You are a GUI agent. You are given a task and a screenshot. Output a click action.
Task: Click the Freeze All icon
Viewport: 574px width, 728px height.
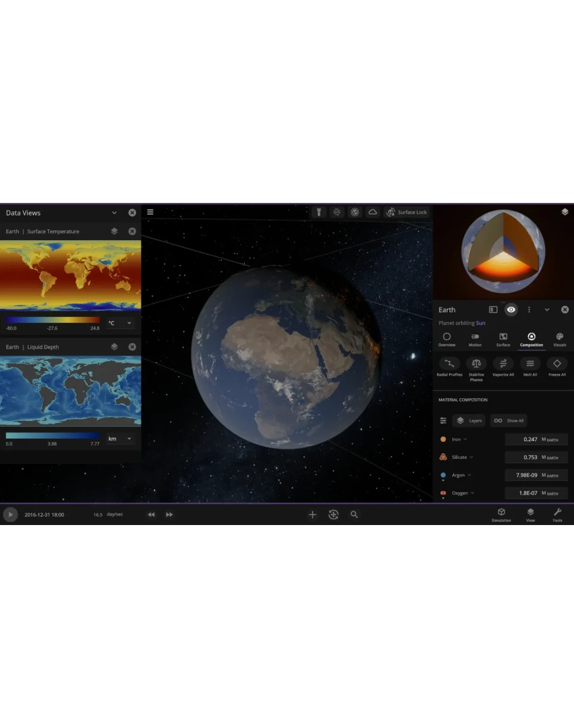(557, 364)
